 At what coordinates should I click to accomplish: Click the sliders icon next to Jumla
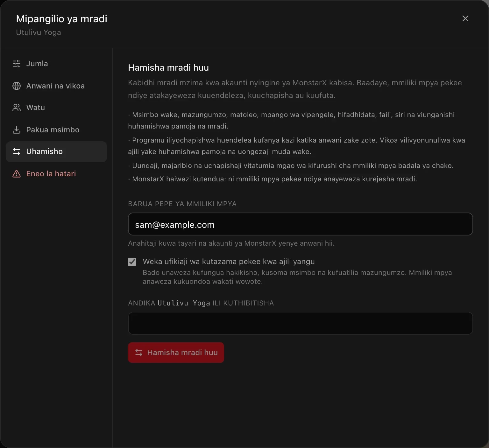pos(17,64)
